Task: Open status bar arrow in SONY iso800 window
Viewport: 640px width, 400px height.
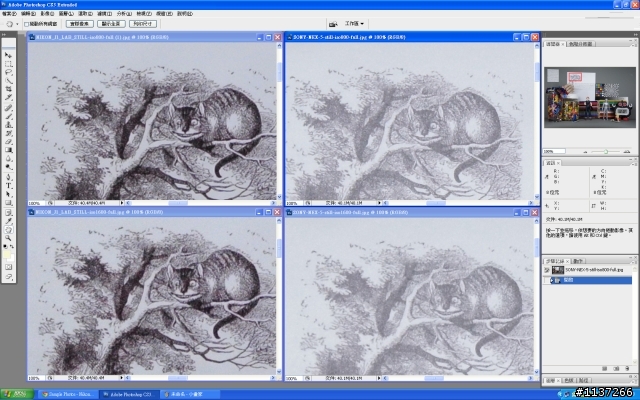Action: pos(379,203)
